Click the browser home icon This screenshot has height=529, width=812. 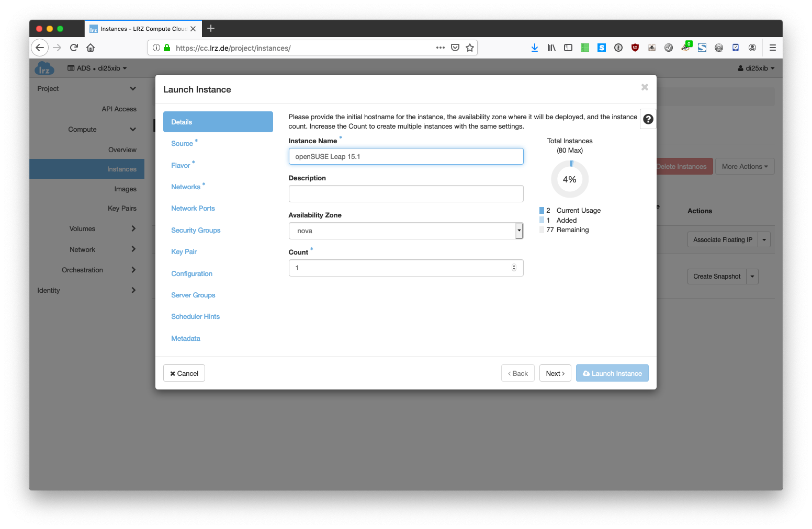pyautogui.click(x=91, y=48)
